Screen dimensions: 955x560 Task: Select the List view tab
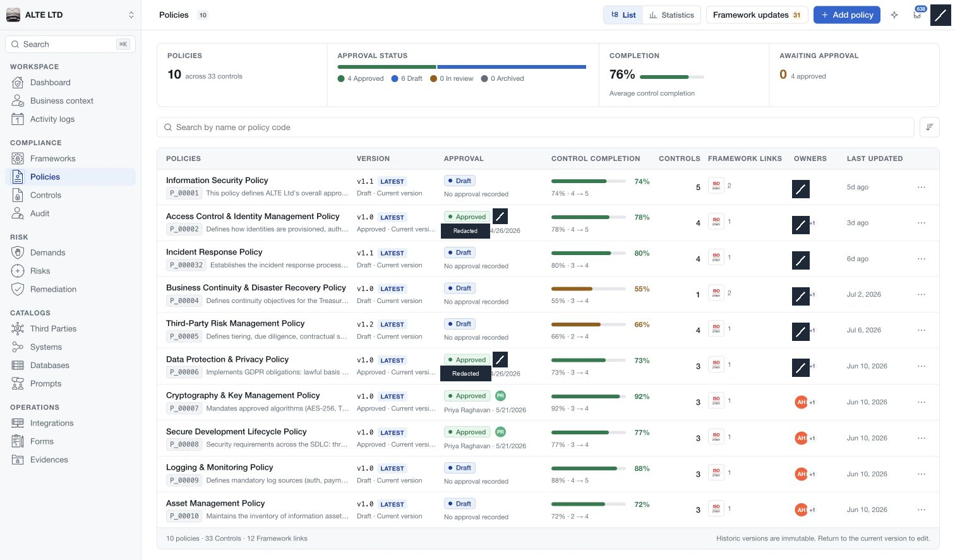click(x=623, y=15)
